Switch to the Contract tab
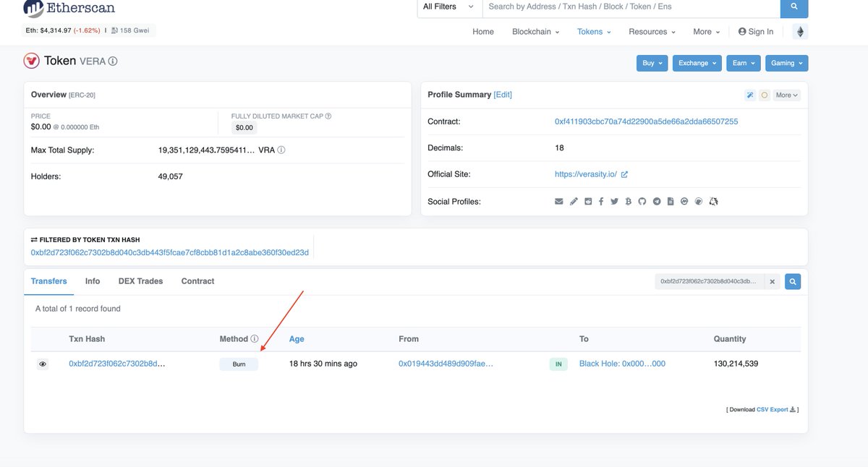Image resolution: width=868 pixels, height=467 pixels. tap(197, 281)
